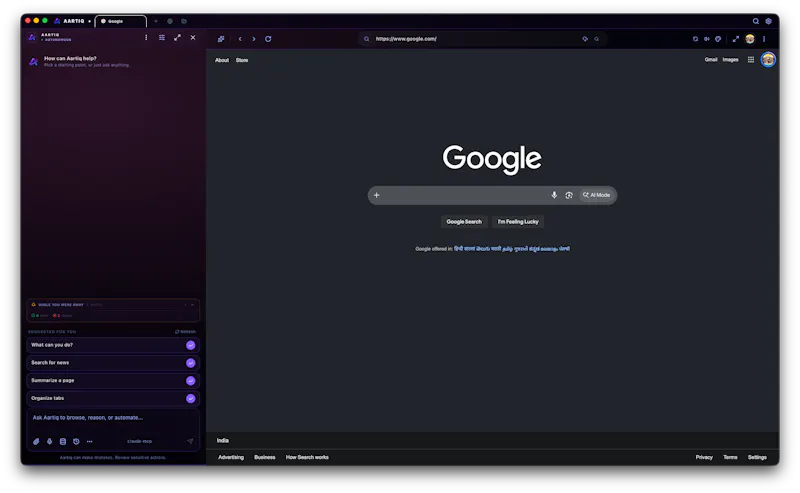
Task: Open Google's About link
Action: pyautogui.click(x=222, y=60)
